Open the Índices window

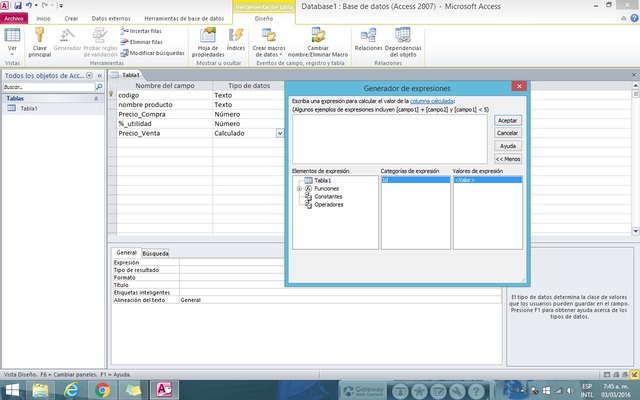point(236,40)
